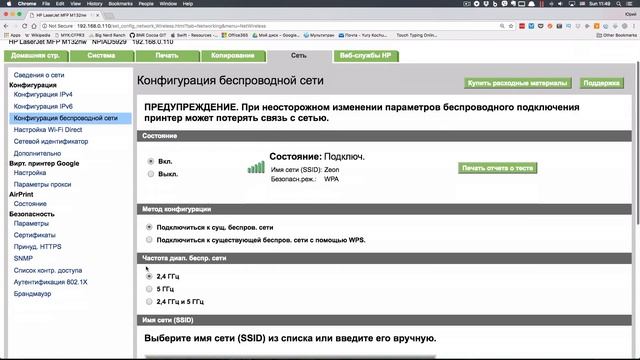This screenshot has height=360, width=640.
Task: Open the Wikipedia bookmark
Action: (x=38, y=35)
